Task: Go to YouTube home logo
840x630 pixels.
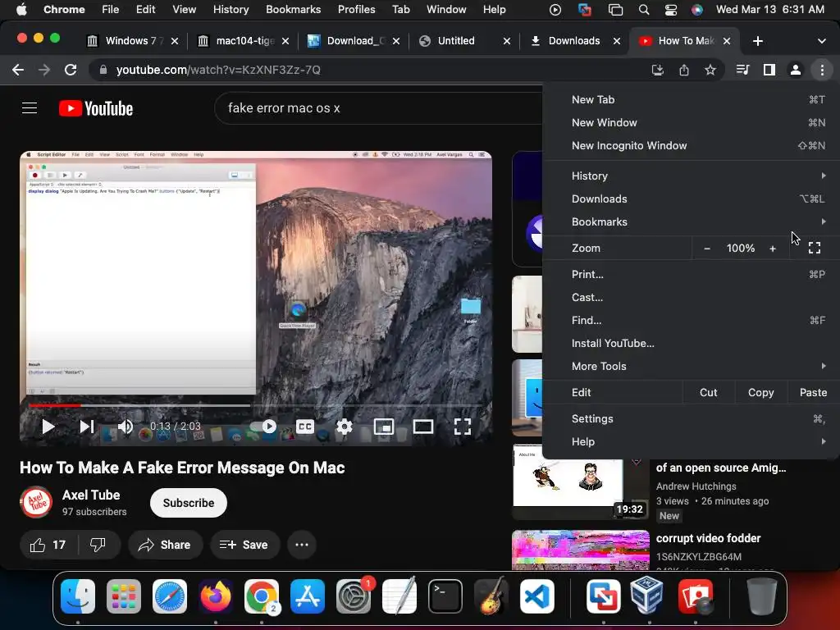Action: 96,108
